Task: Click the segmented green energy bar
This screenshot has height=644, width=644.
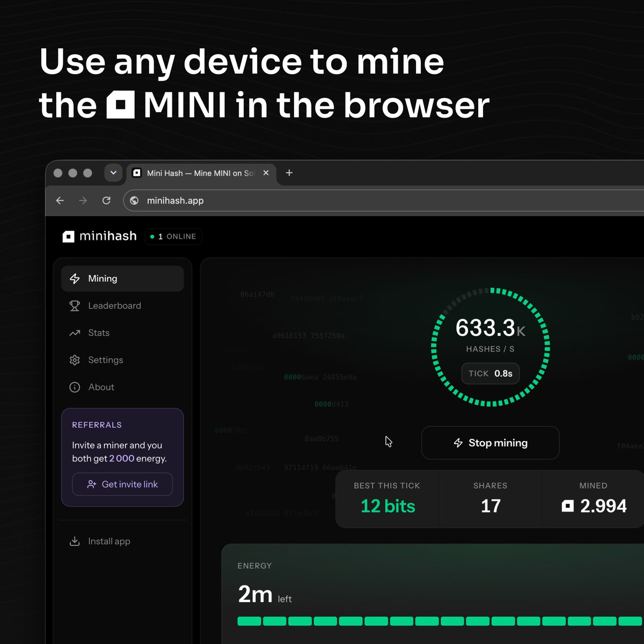Action: pos(440,621)
